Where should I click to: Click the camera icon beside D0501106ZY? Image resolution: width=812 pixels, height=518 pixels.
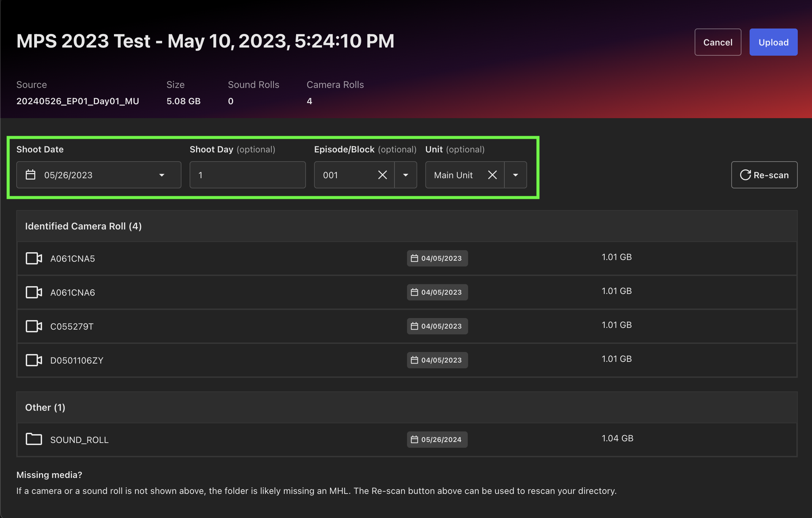[x=34, y=360]
